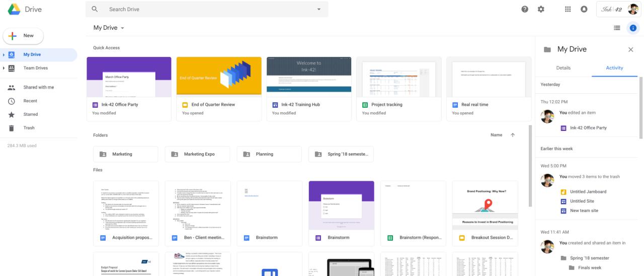Open the Google apps grid
Screen dimensions: 644x276
[x=568, y=9]
